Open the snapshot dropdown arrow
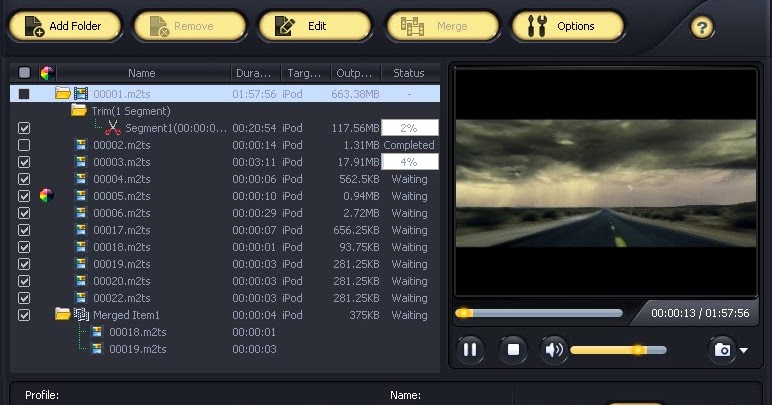The height and width of the screenshot is (405, 772). pos(744,350)
